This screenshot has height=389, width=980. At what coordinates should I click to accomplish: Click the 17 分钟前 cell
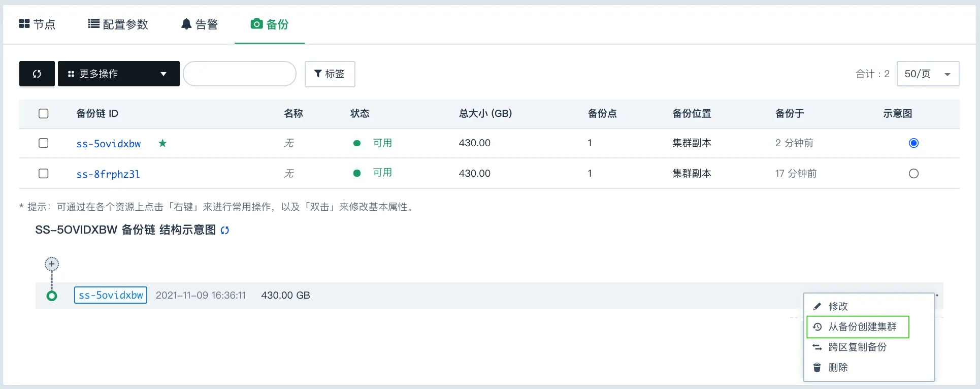796,174
